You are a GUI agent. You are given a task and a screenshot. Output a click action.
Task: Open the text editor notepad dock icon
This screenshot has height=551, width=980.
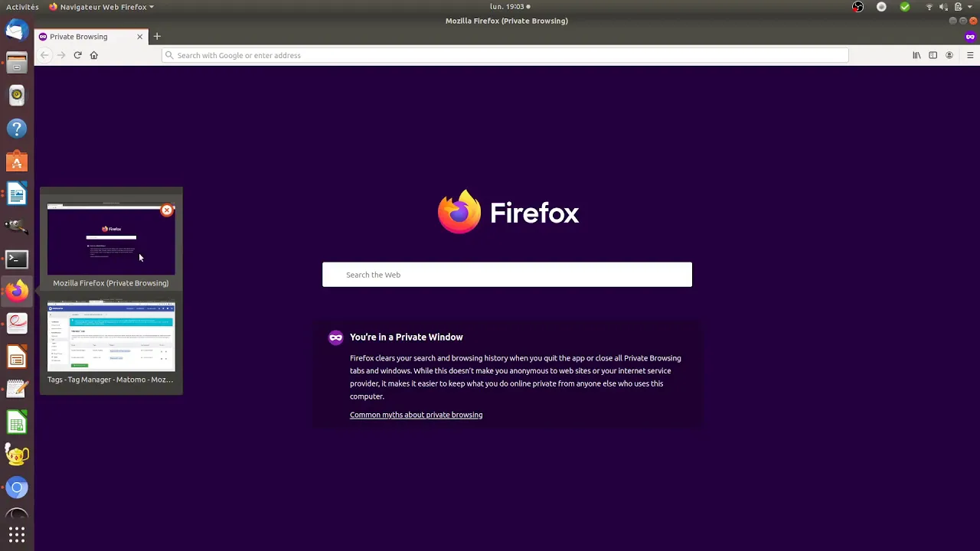17,390
